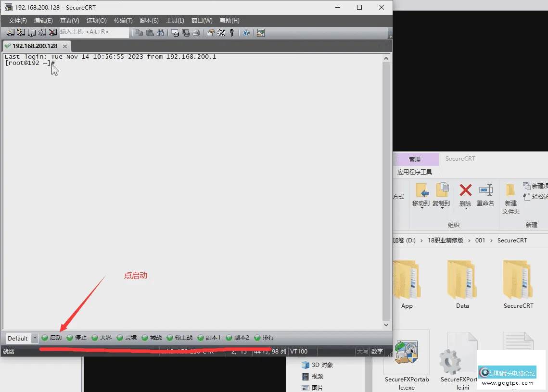The height and width of the screenshot is (392, 548).
Task: Click the Help question-mark icon
Action: pyautogui.click(x=245, y=32)
